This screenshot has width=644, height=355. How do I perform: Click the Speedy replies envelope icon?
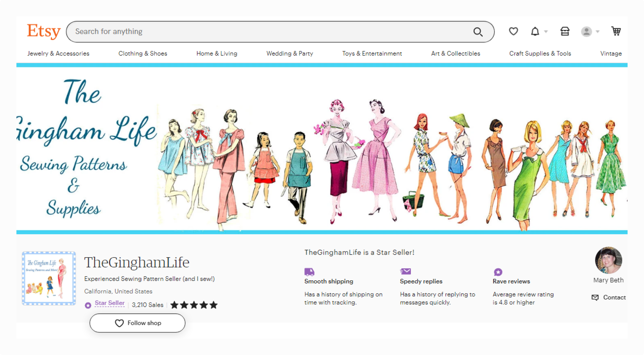click(x=405, y=271)
